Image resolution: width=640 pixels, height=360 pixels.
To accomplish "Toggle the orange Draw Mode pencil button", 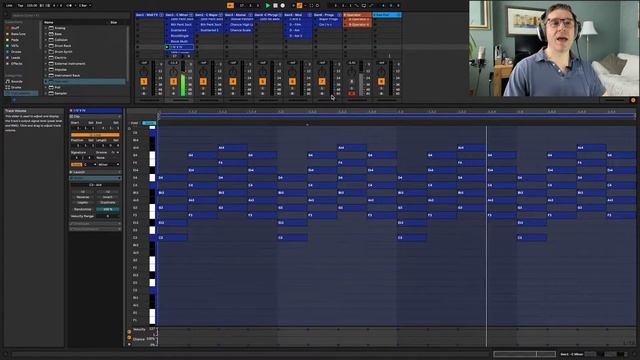I will (x=299, y=5).
